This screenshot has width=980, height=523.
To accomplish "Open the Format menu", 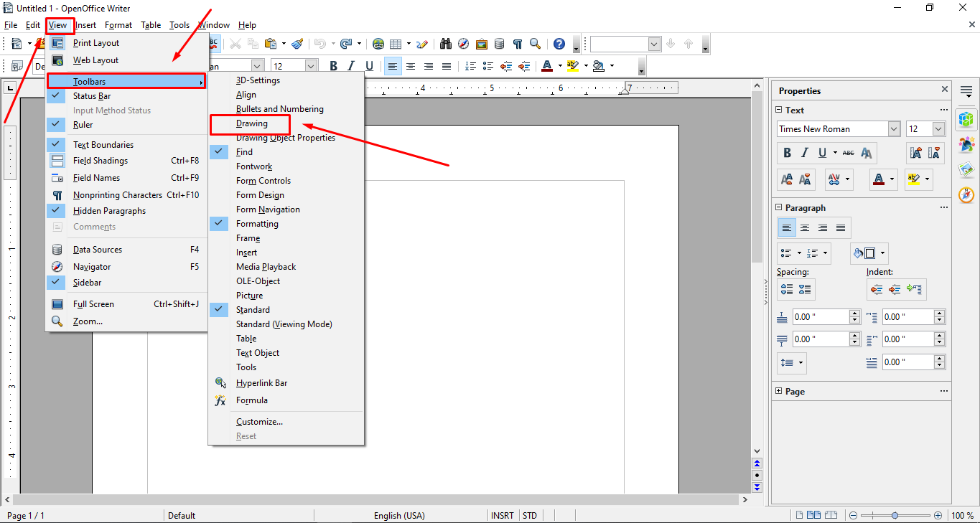I will pos(118,25).
